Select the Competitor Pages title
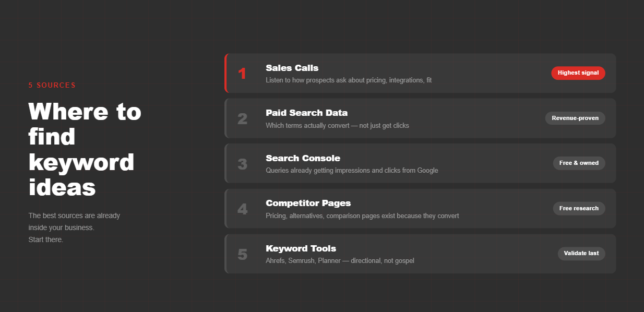Screen dimensions: 644x312 tap(308, 203)
